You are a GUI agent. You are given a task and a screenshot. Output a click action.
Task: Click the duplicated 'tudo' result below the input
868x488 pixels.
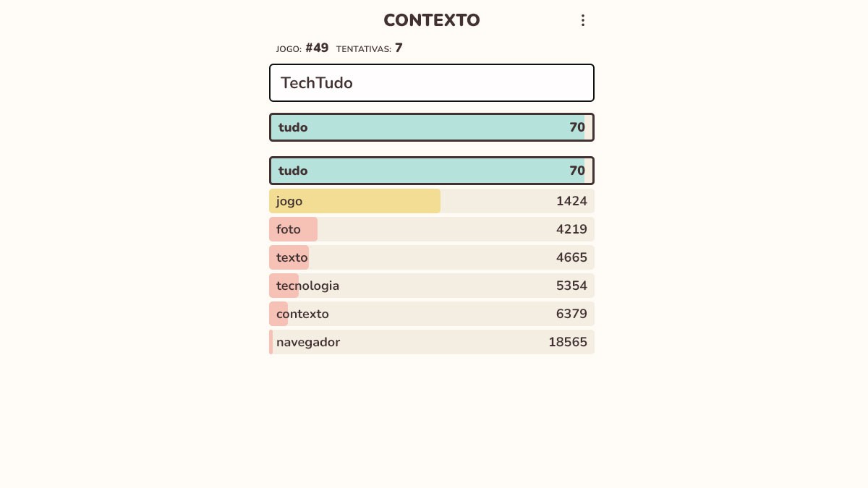[432, 171]
